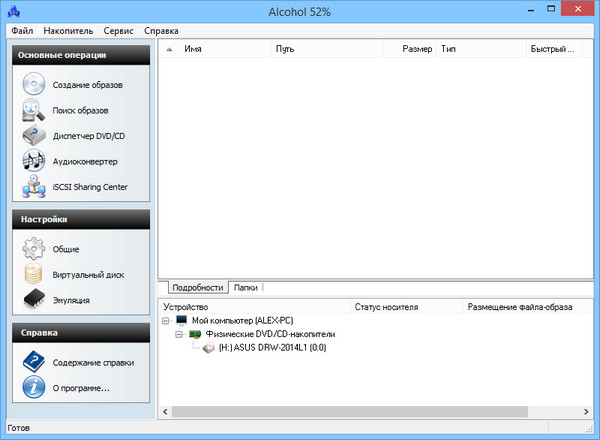Open Содержание справки book icon
600x440 pixels.
click(x=34, y=362)
